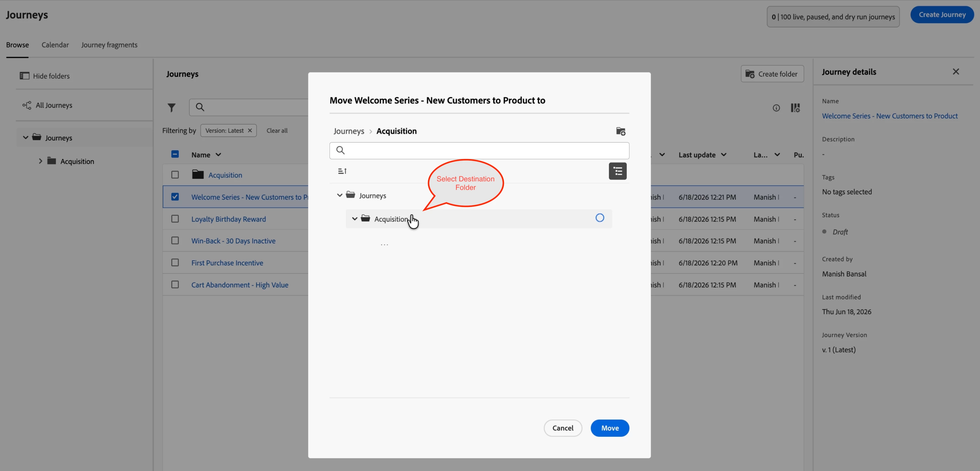Open the Journey fragments tab
This screenshot has height=471, width=980.
(x=109, y=45)
